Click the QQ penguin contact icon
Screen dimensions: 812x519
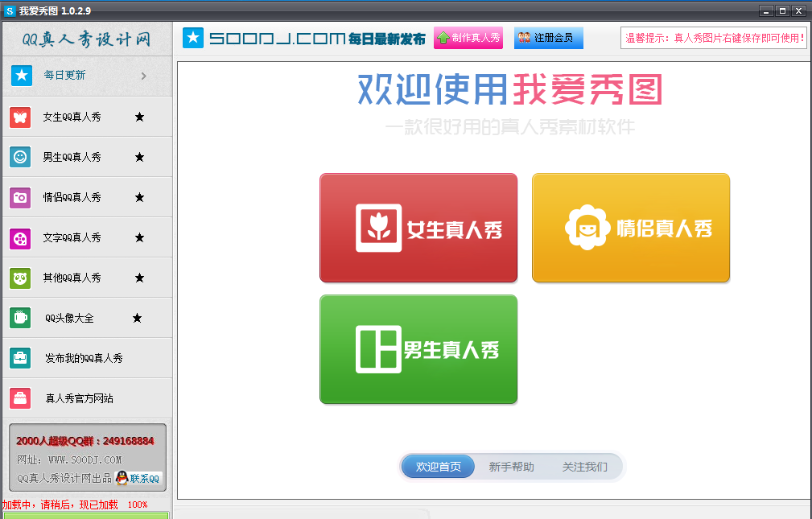point(119,478)
